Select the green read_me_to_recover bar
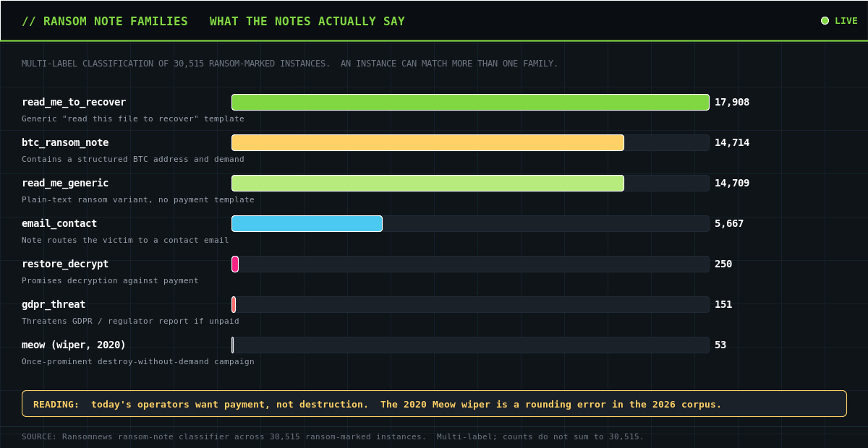The width and height of the screenshot is (868, 448). (470, 102)
